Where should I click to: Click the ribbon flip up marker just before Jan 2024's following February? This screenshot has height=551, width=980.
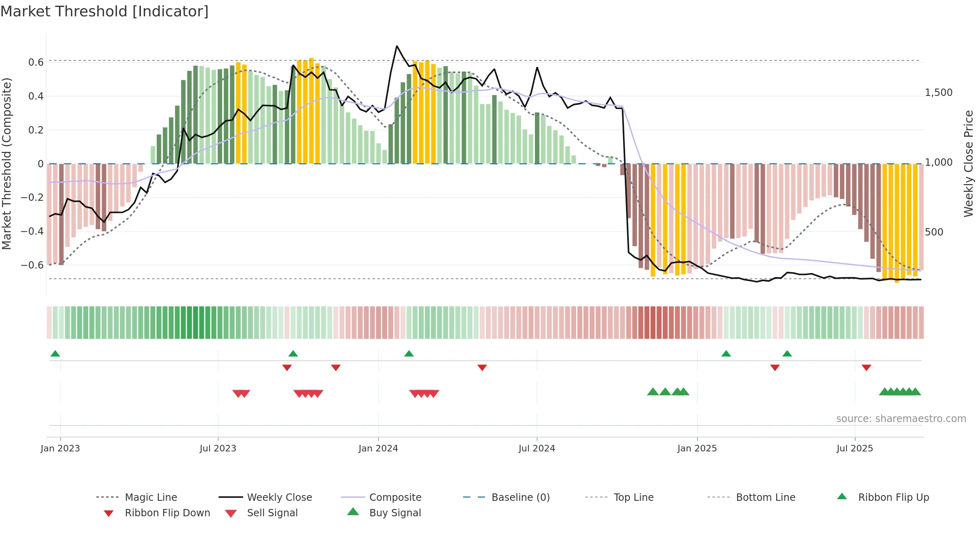pos(409,353)
